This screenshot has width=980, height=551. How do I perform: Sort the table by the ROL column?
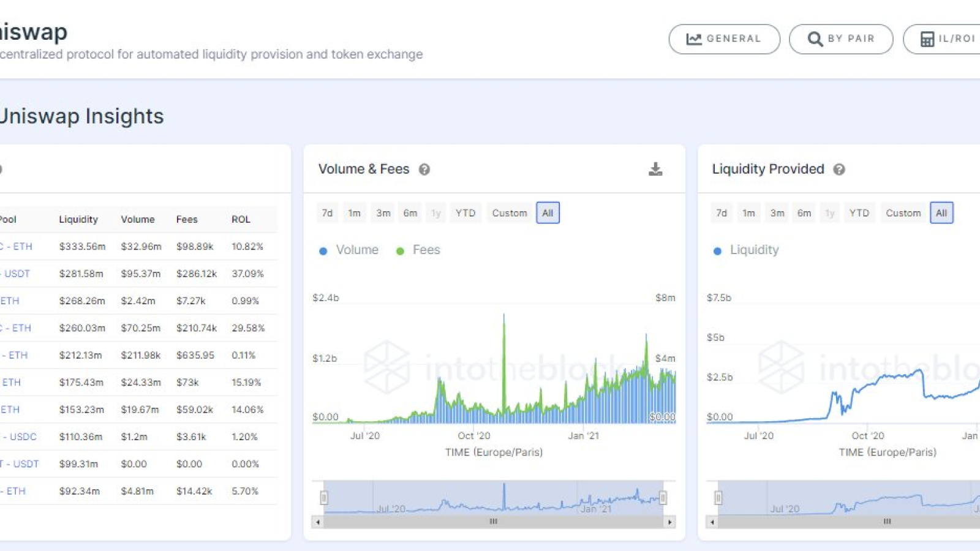(x=241, y=219)
